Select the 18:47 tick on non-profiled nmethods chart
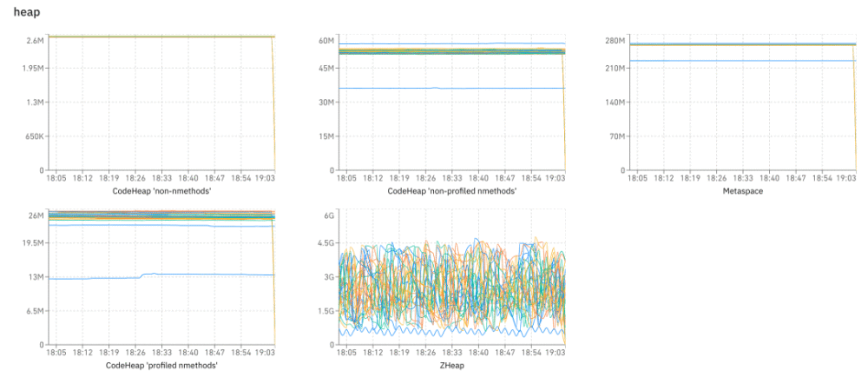Screen dimensions: 868x384 pyautogui.click(x=505, y=178)
